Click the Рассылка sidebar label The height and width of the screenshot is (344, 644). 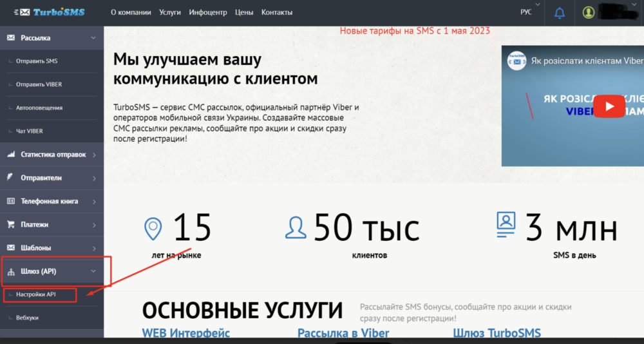(35, 38)
